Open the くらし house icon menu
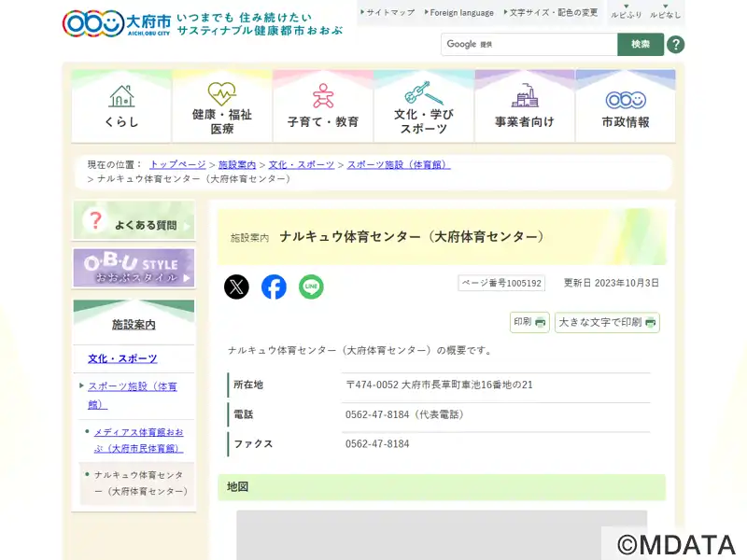 (x=121, y=105)
